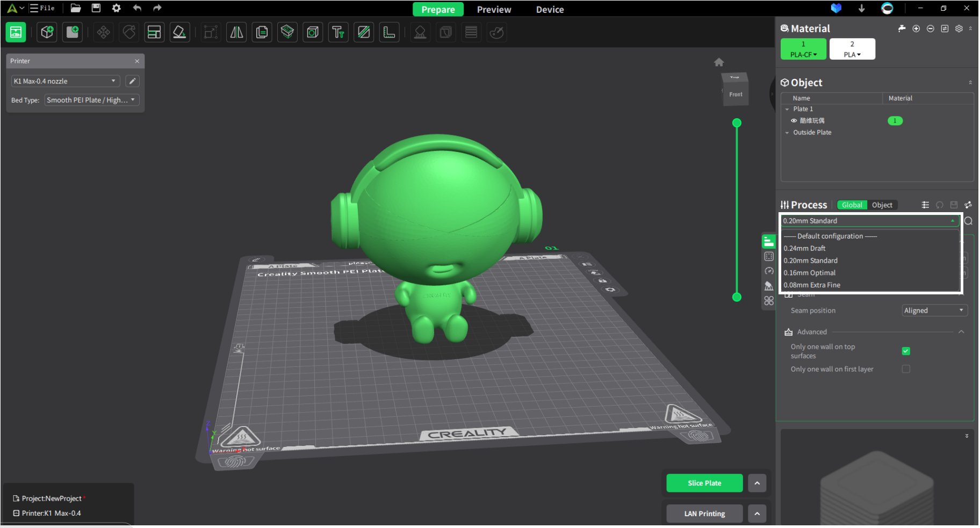Switch to the Preview tab
The image size is (980, 528).
click(x=493, y=9)
